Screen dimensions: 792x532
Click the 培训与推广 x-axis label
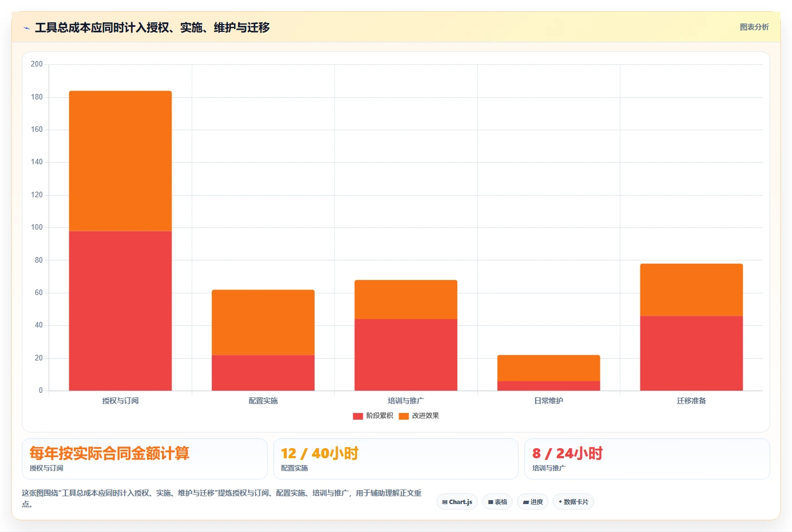406,401
